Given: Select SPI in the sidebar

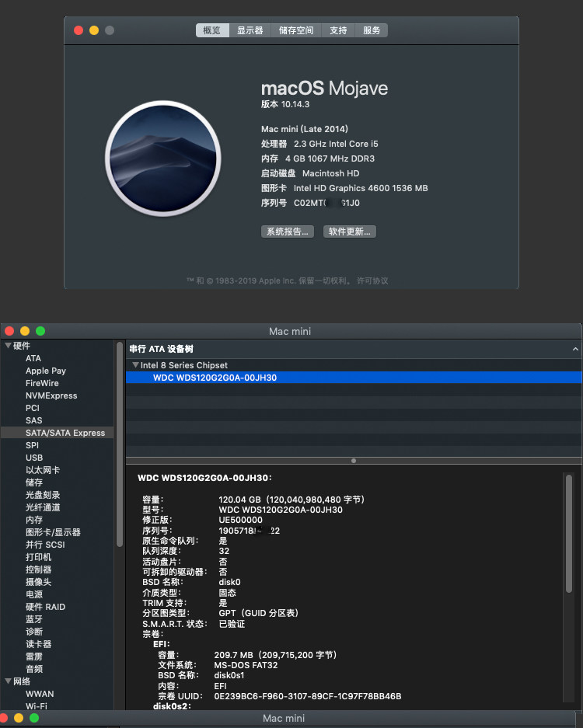Looking at the screenshot, I should (32, 445).
